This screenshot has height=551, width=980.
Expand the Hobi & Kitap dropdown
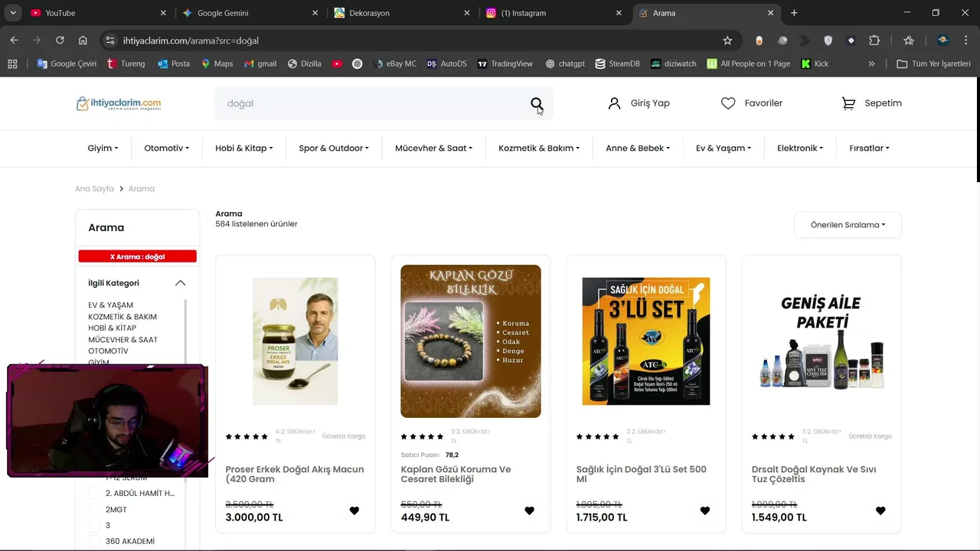(x=244, y=148)
